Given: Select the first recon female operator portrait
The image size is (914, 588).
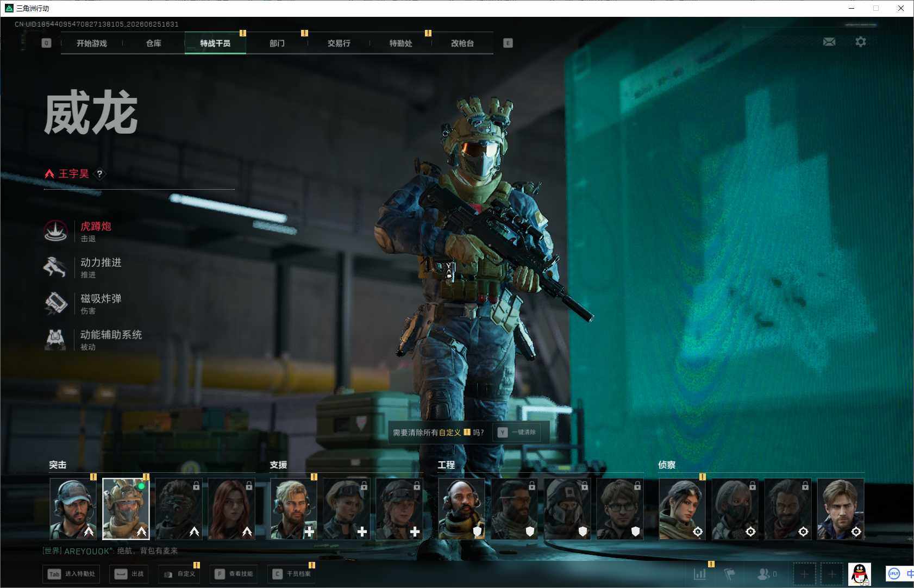Looking at the screenshot, I should coord(682,509).
